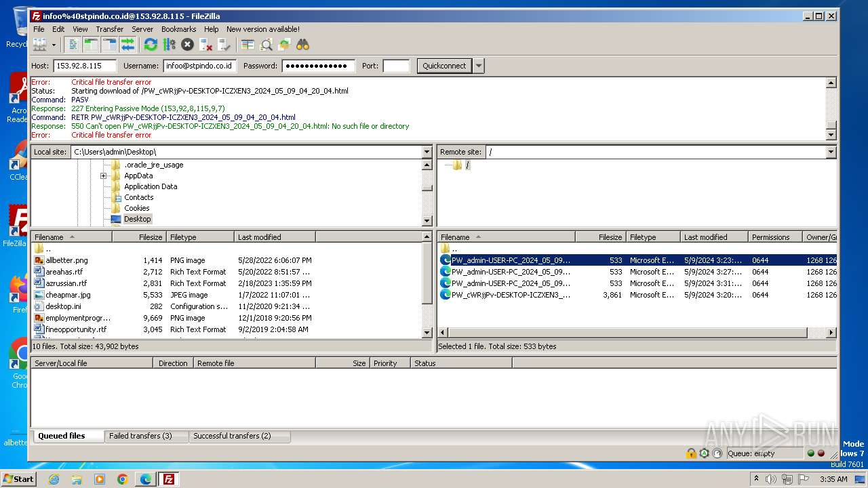Open the Edit menu
This screenshot has width=868, height=488.
pos(58,29)
